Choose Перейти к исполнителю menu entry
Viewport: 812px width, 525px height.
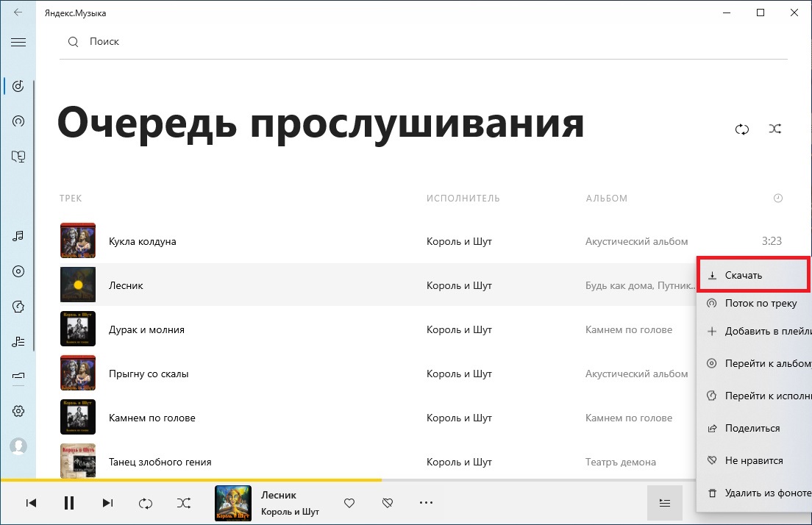coord(754,396)
